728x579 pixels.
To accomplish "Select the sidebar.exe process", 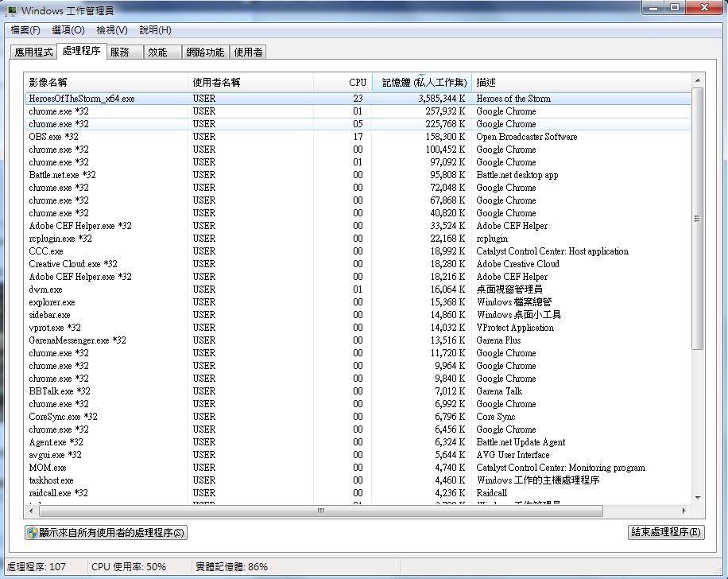I will [358, 315].
